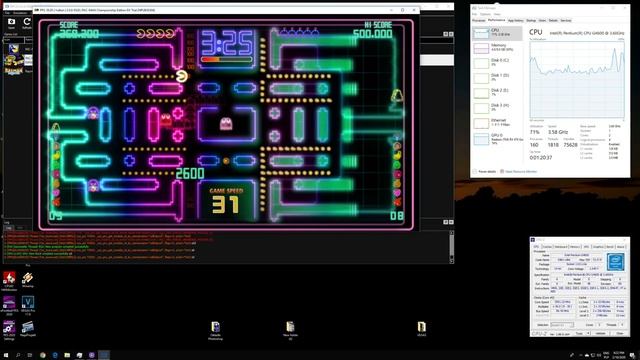This screenshot has height=360, width=640.
Task: Open the notification center in system tray
Action: (x=632, y=355)
